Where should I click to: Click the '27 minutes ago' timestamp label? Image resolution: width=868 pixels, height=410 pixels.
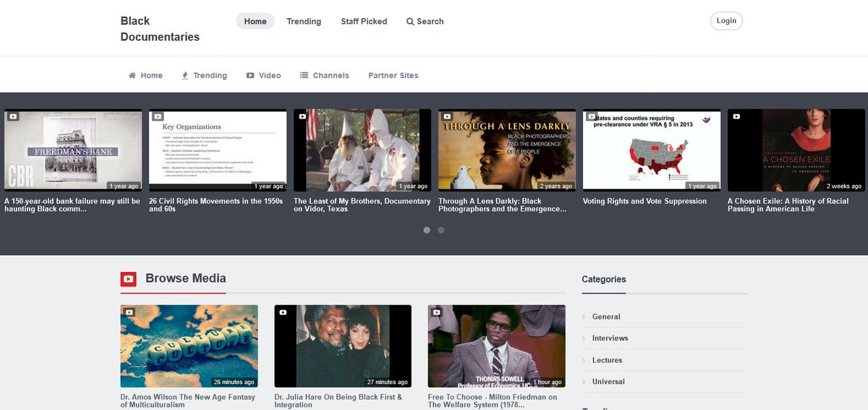[387, 382]
